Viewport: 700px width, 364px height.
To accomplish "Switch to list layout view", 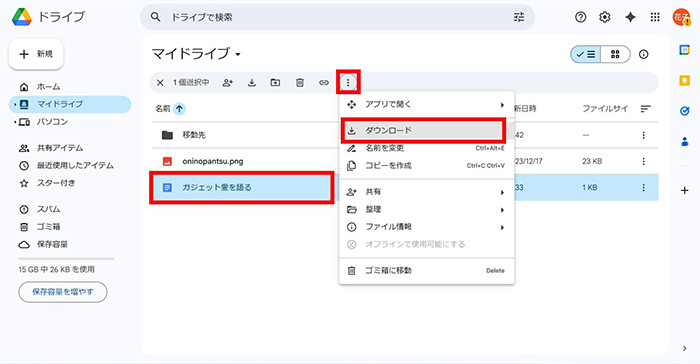I will pos(586,54).
